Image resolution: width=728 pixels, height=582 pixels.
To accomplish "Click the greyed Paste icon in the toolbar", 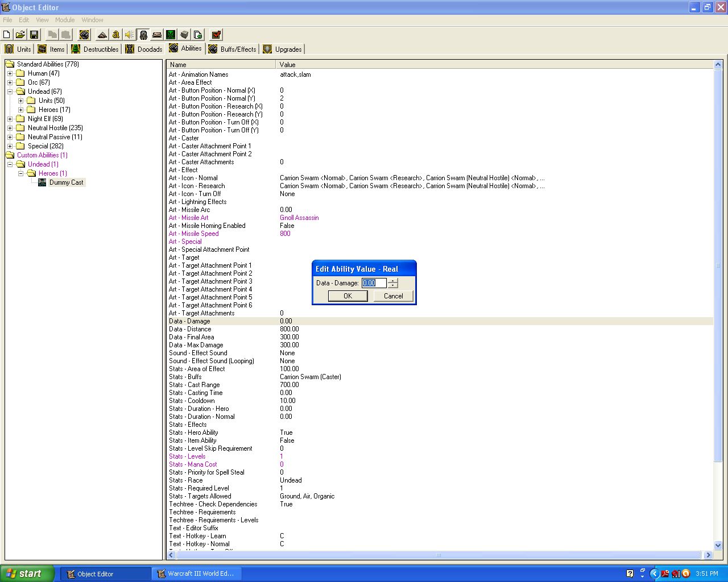I will [x=66, y=35].
